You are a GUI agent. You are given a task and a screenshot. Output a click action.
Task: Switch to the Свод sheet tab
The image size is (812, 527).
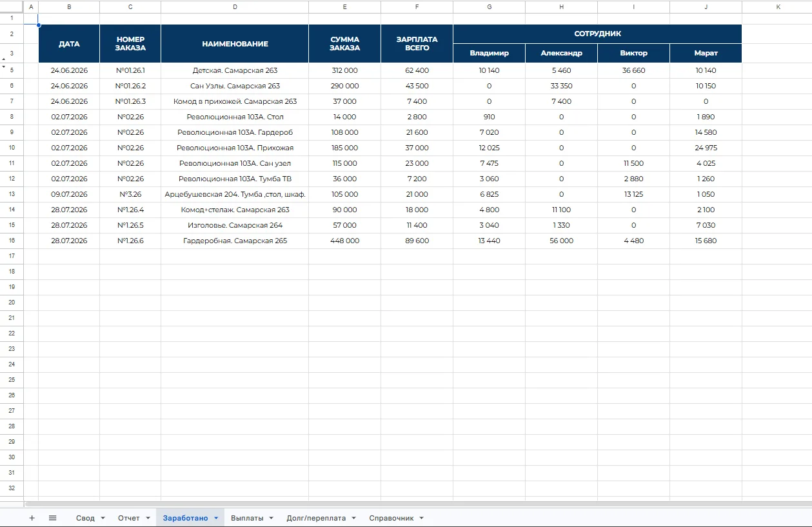tap(85, 518)
